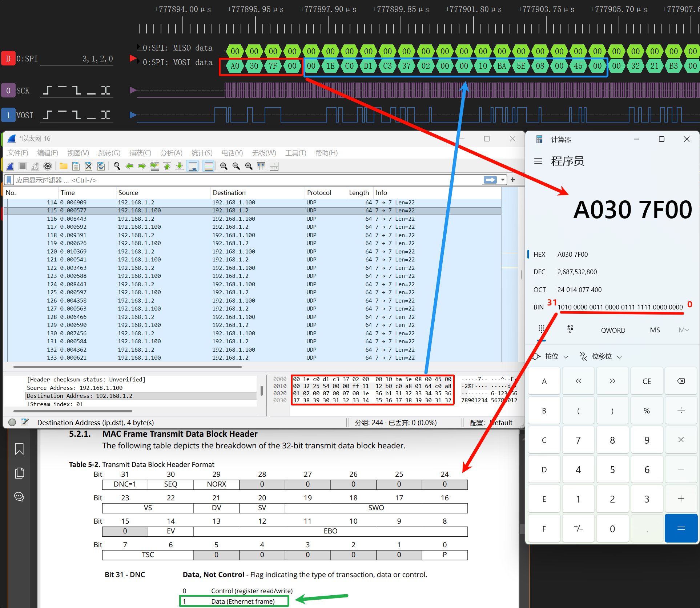This screenshot has height=608, width=700.
Task: Open the 分析(A) menu
Action: [x=171, y=153]
